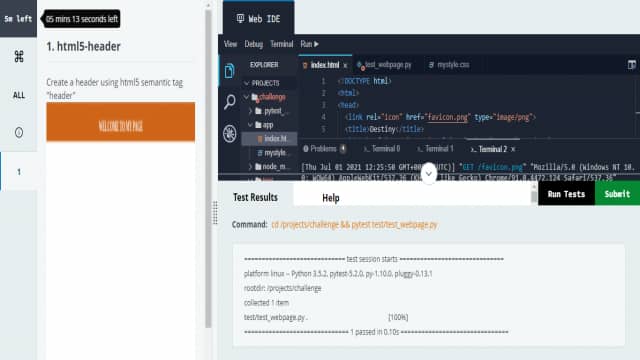Click the green Submit button
Viewport: 640px width, 360px height.
[x=617, y=194]
